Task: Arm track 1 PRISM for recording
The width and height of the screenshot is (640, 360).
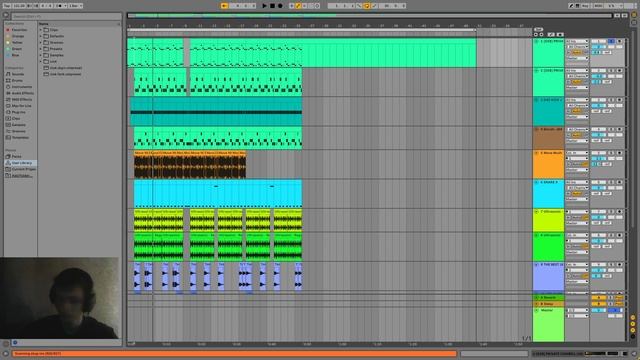Action: click(620, 41)
